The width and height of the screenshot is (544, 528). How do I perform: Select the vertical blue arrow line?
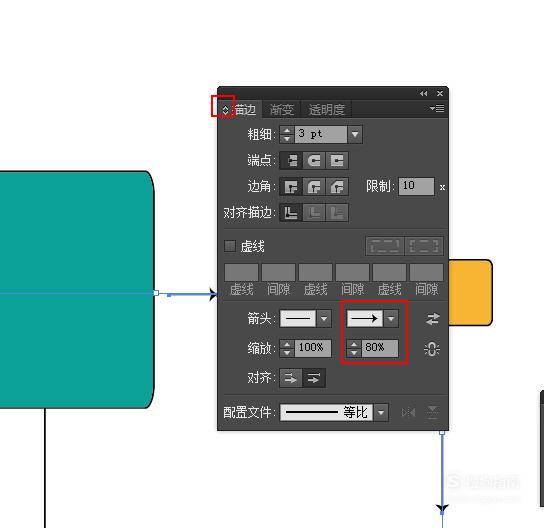coord(442,472)
